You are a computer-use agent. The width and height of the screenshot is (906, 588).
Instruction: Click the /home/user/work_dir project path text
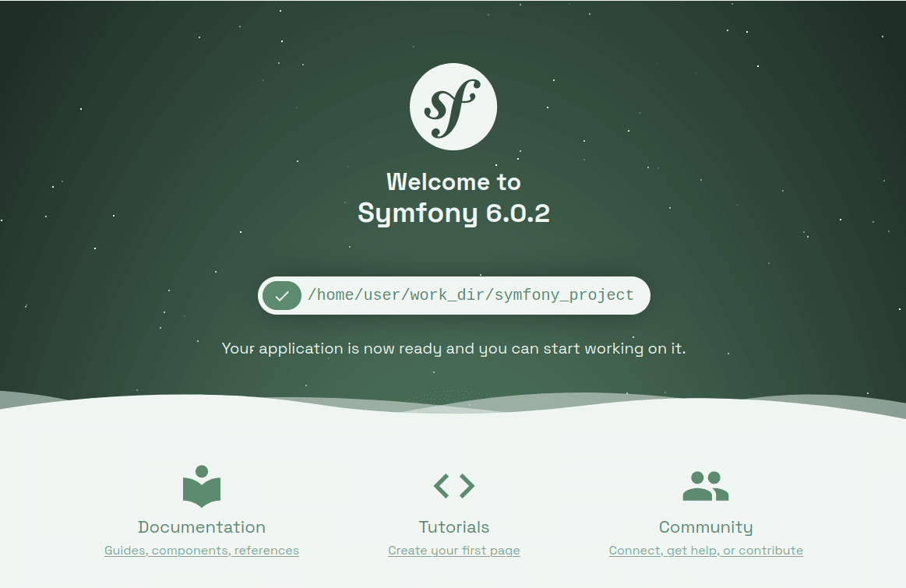397,296
